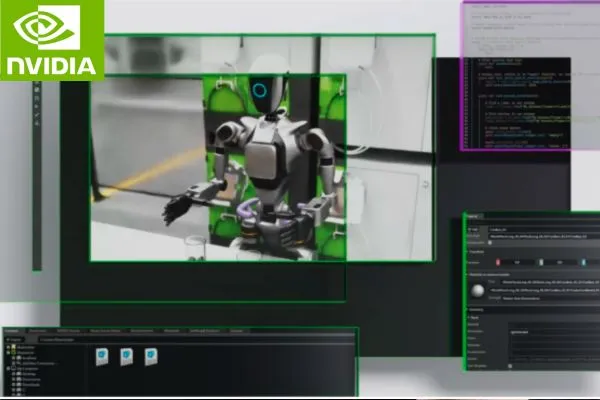Select the rightmost file thumbnail in content browser

coord(151,357)
